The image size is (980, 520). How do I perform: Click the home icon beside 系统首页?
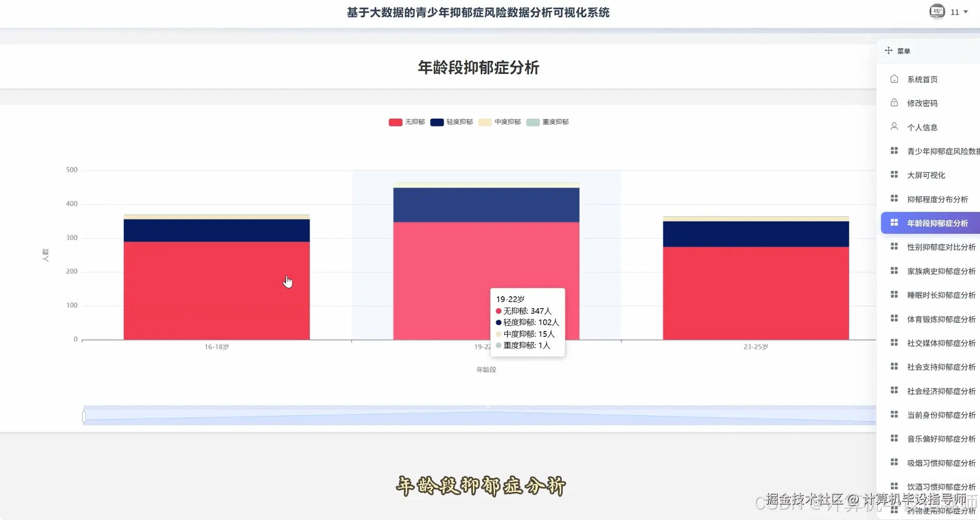(894, 79)
